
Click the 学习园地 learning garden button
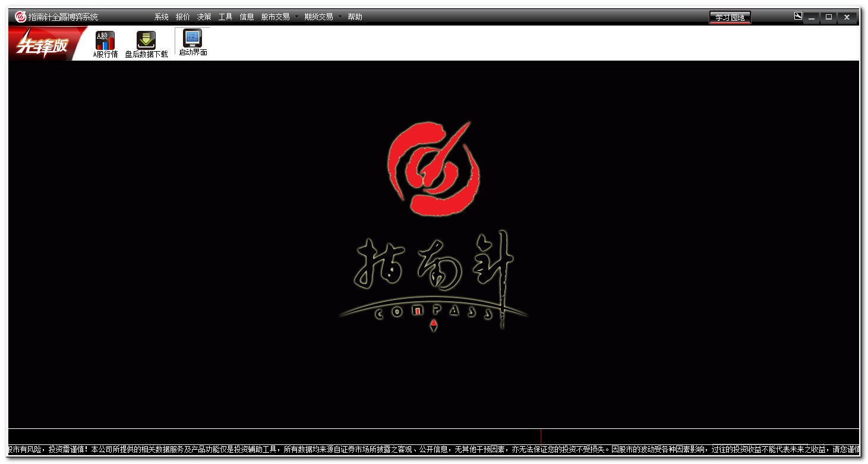click(x=730, y=17)
